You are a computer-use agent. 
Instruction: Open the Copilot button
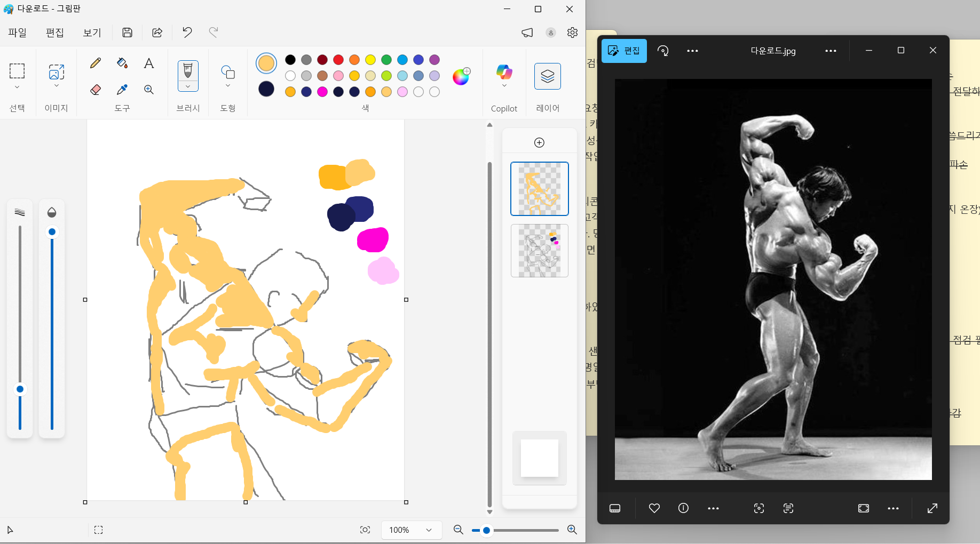point(504,72)
